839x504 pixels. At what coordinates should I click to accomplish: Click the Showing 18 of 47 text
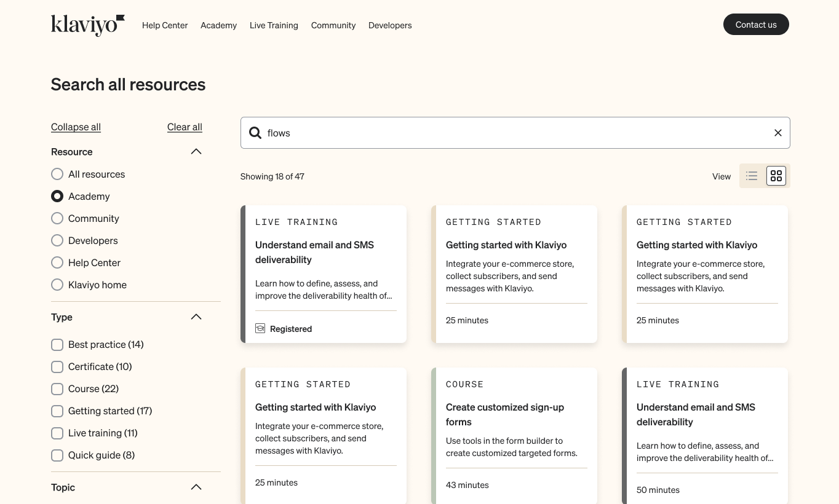(272, 176)
